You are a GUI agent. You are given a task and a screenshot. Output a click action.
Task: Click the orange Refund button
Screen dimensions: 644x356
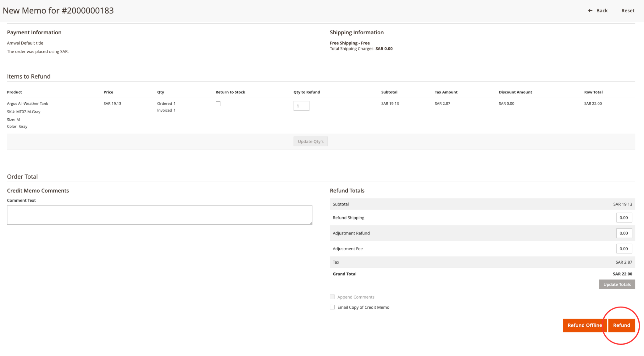(621, 325)
